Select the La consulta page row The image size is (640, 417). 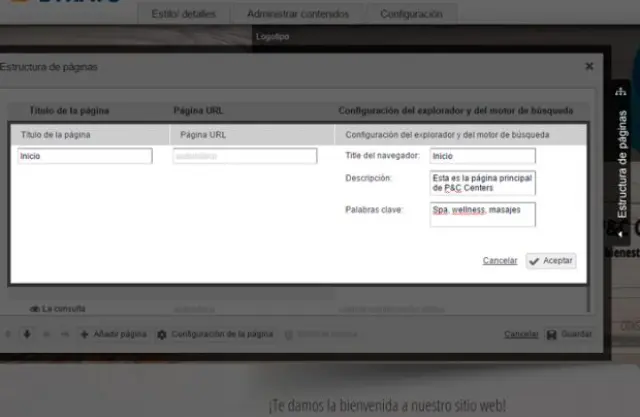(63, 309)
